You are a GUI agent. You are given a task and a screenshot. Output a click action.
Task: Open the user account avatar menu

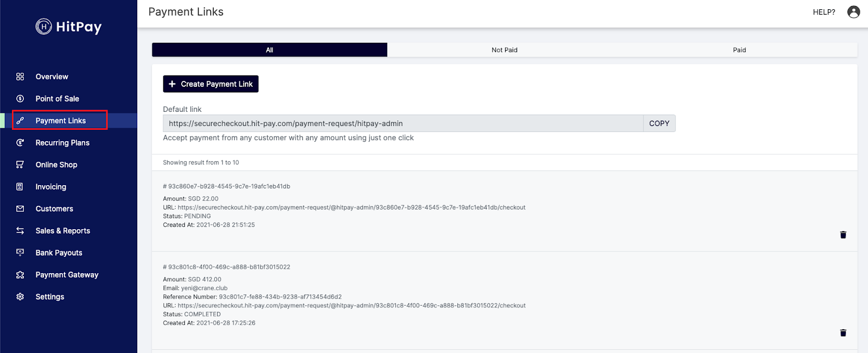[x=853, y=12]
